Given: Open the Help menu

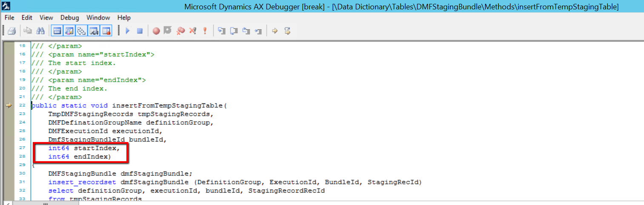Looking at the screenshot, I should [x=124, y=17].
